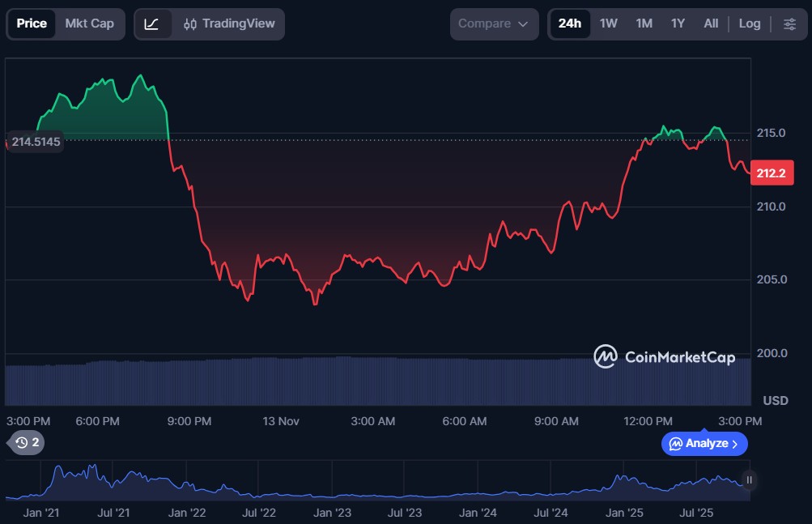Click the Jan '23 point on the range navigator
This screenshot has width=812, height=524.
[332, 512]
